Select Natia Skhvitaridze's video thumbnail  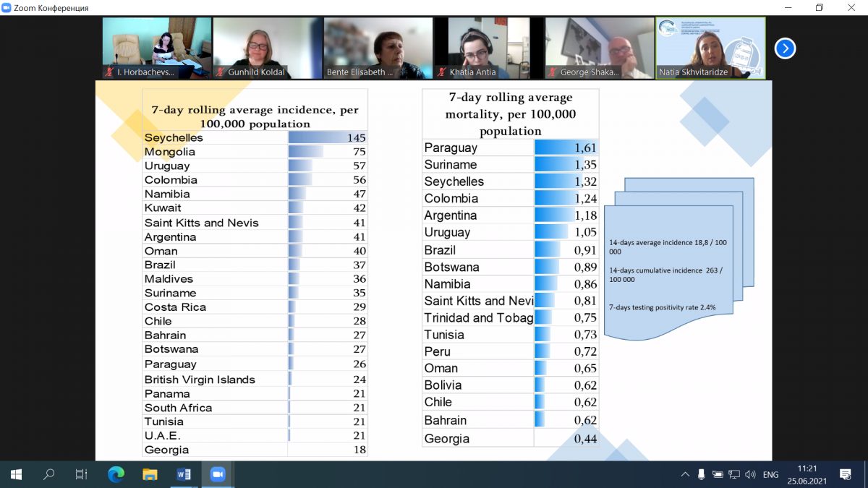click(710, 48)
